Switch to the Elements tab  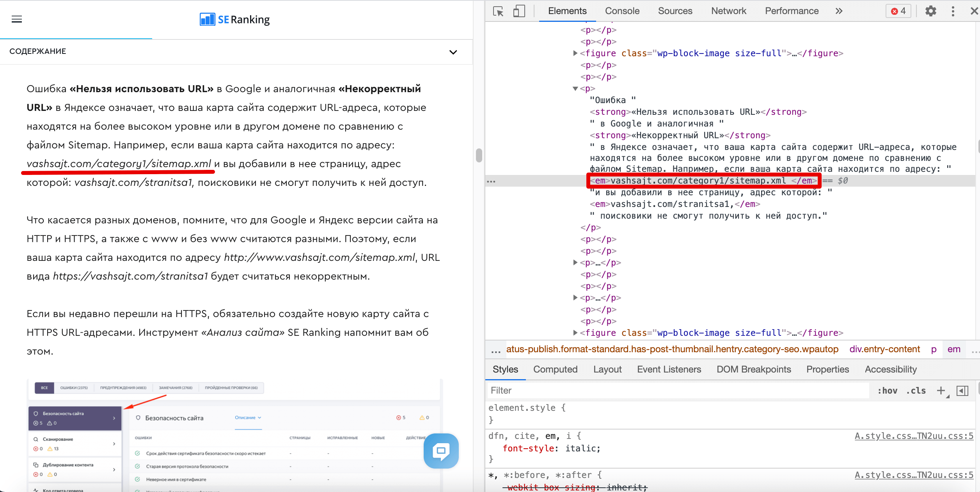[x=567, y=11]
